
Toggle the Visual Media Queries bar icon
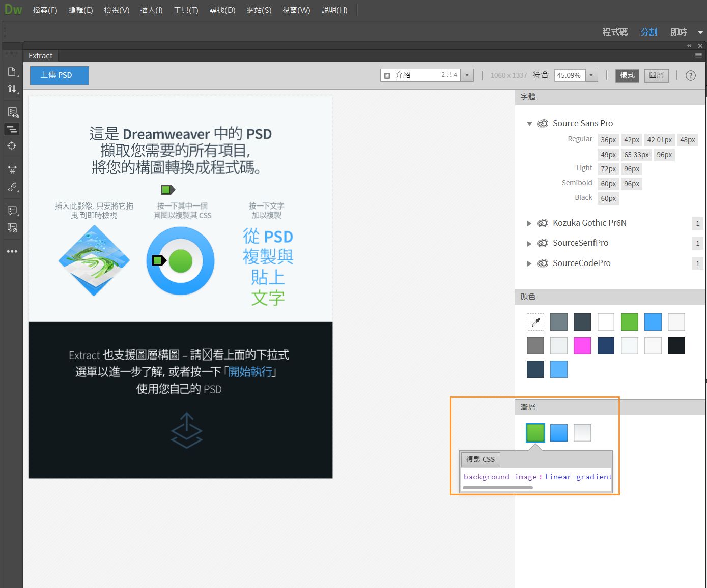point(12,129)
